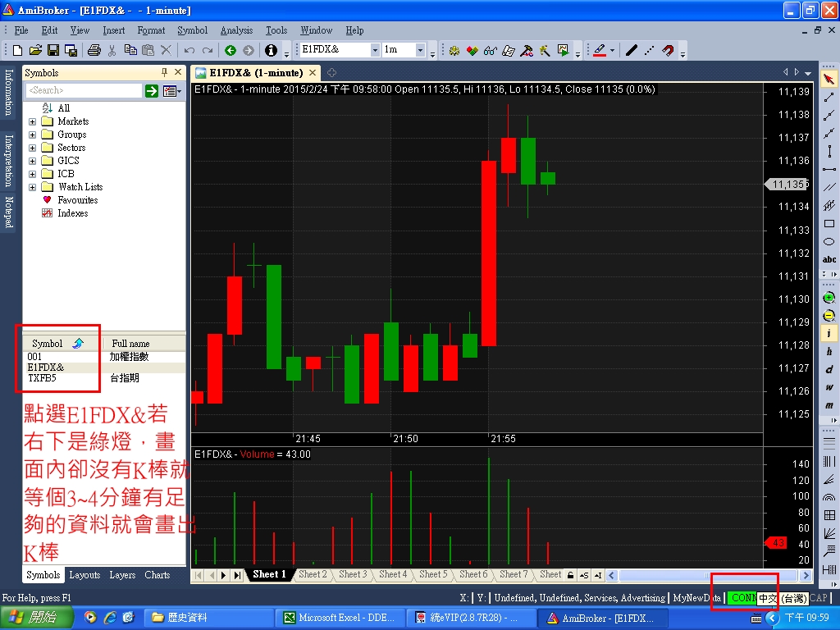Select symbol TXFB5 in the list
The image size is (840, 630).
[42, 378]
